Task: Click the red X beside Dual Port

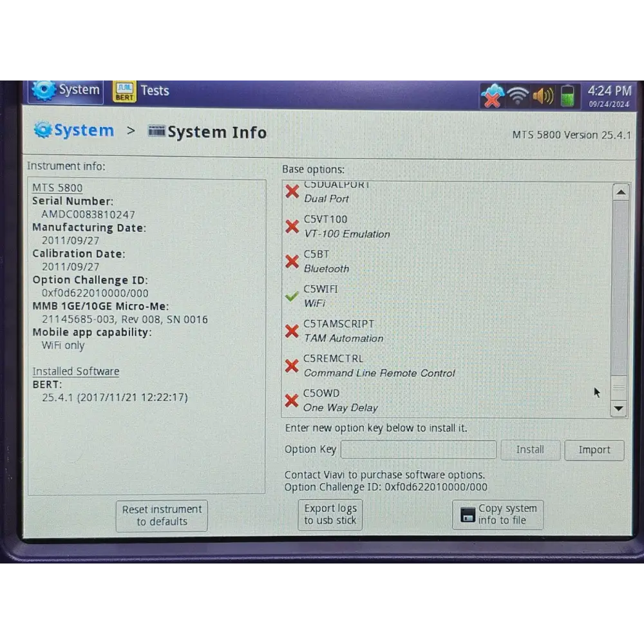Action: [x=292, y=191]
